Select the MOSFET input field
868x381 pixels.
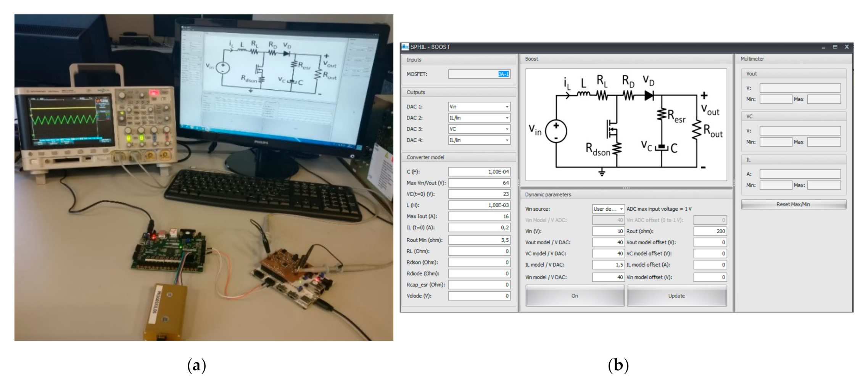point(478,73)
